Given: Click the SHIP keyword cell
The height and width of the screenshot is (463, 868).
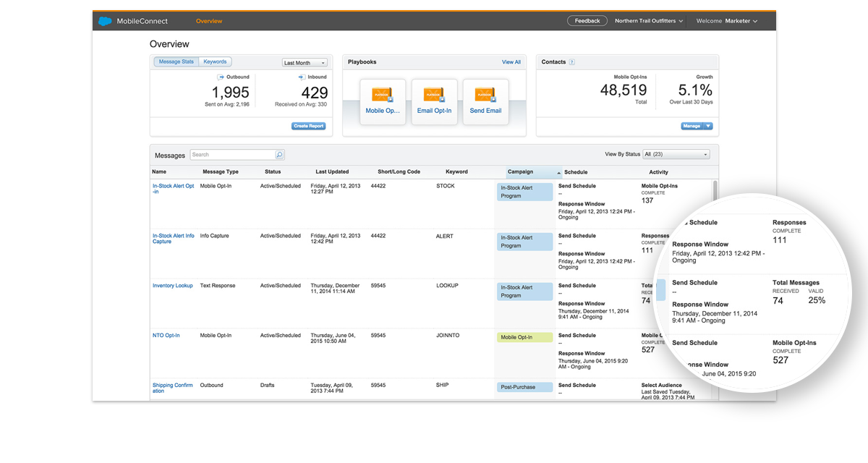Looking at the screenshot, I should (x=442, y=386).
